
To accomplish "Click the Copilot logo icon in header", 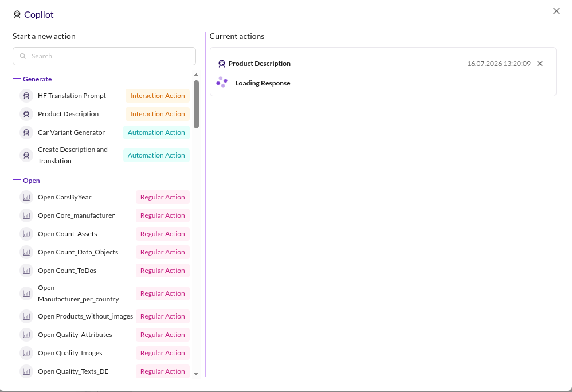I will [x=17, y=14].
